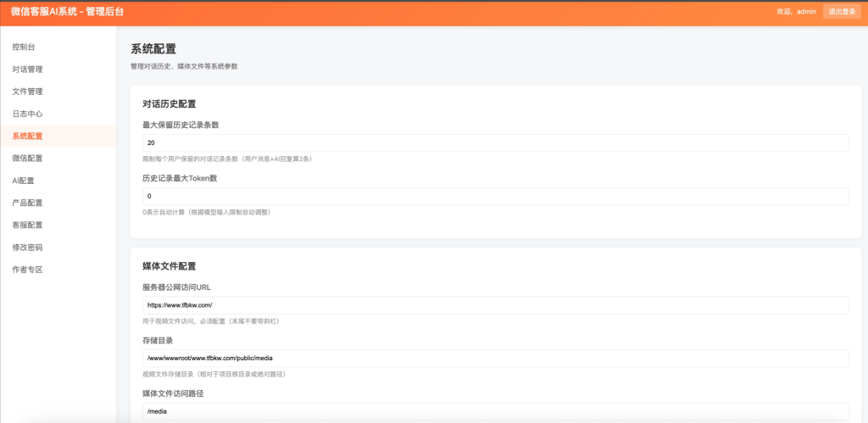Switch to 产品配置 section

27,203
